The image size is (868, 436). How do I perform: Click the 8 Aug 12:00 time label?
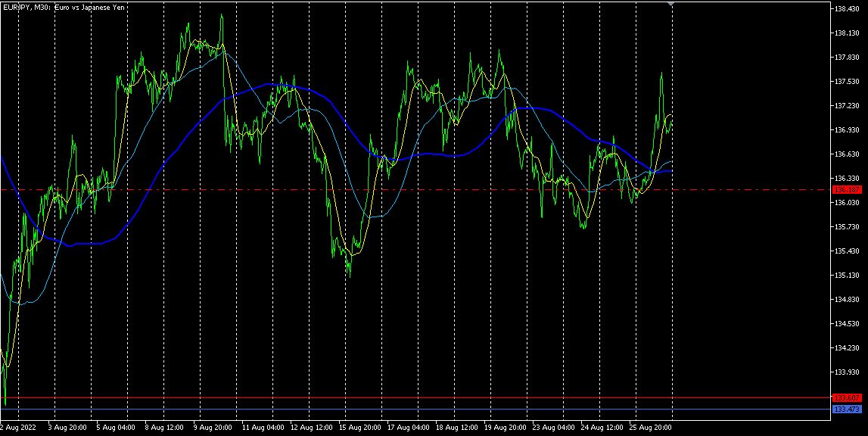pos(164,428)
